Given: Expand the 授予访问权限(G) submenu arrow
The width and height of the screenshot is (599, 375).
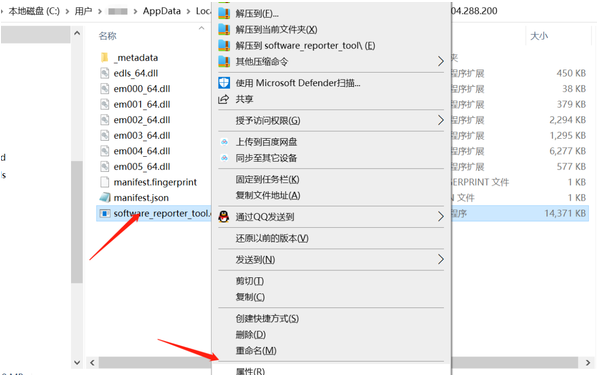Looking at the screenshot, I should [x=440, y=120].
